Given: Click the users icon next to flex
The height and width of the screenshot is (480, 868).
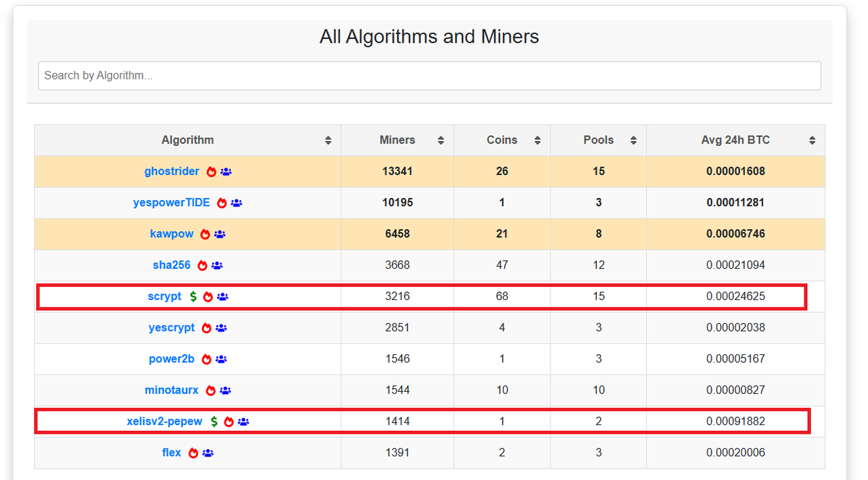Looking at the screenshot, I should pos(208,453).
